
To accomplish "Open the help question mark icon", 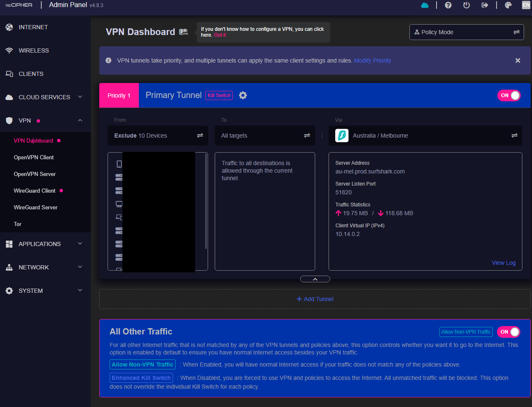I will [448, 5].
